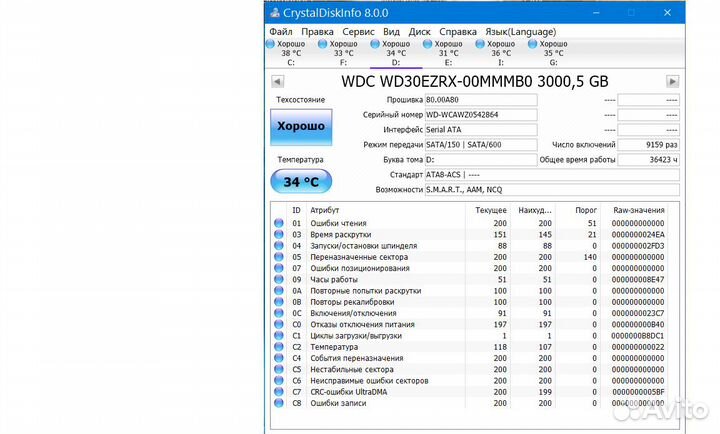720x434 pixels.
Task: Click the Прошивка firmware field 80.00A80
Action: point(481,100)
